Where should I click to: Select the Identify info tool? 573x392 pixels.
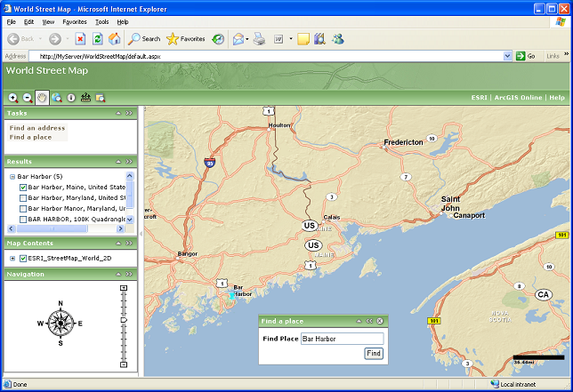pyautogui.click(x=70, y=98)
